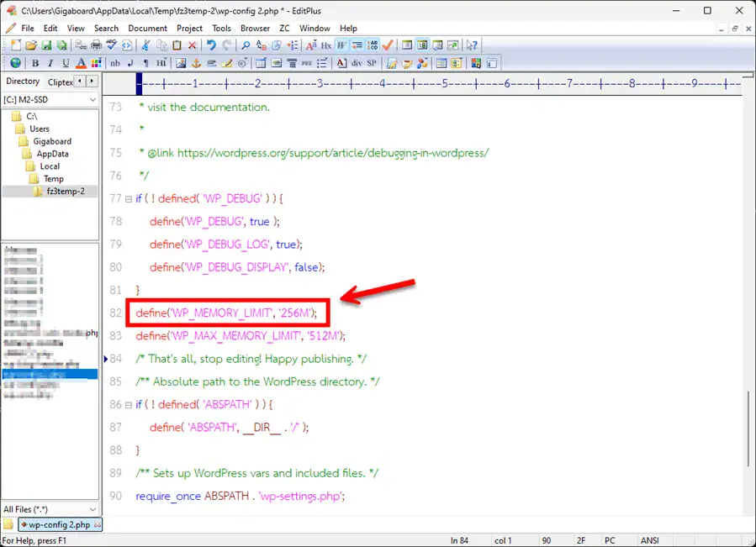Click the orange check mark icon

(388, 45)
